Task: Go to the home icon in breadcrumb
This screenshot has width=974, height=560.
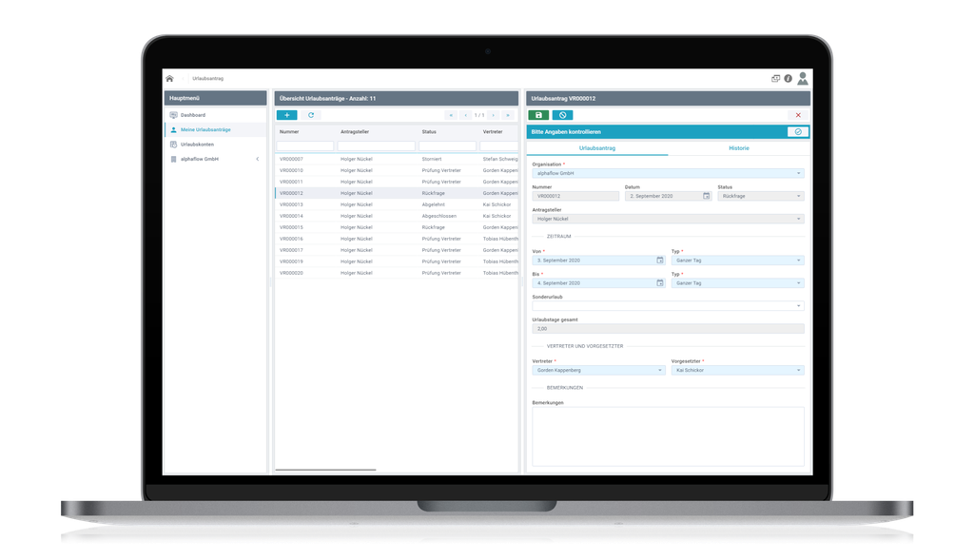Action: pos(169,79)
